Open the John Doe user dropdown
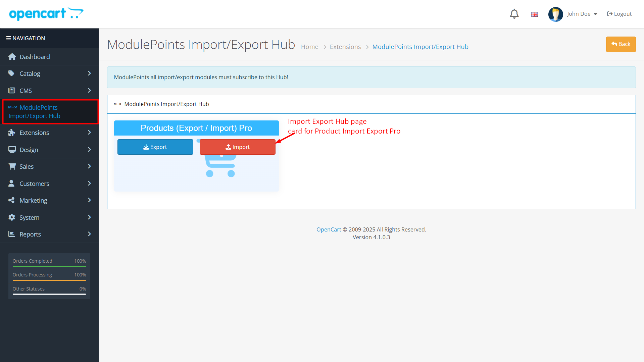 [582, 14]
